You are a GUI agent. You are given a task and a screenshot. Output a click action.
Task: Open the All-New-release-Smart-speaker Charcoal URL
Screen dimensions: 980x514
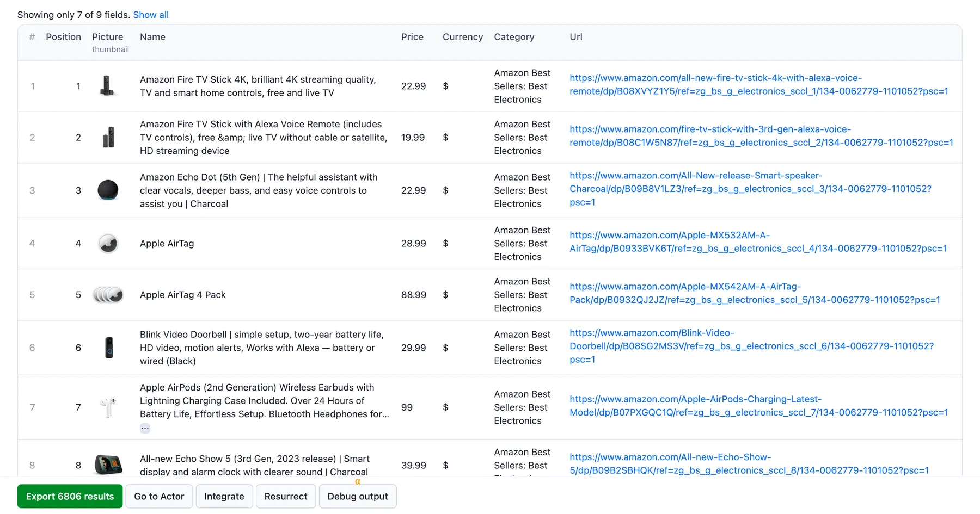coord(750,189)
